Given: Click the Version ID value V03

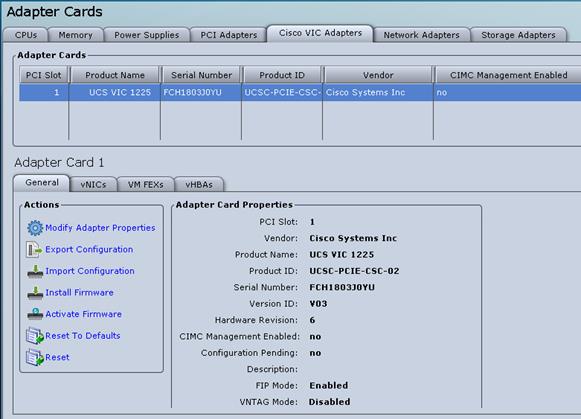Looking at the screenshot, I should pyautogui.click(x=318, y=304).
